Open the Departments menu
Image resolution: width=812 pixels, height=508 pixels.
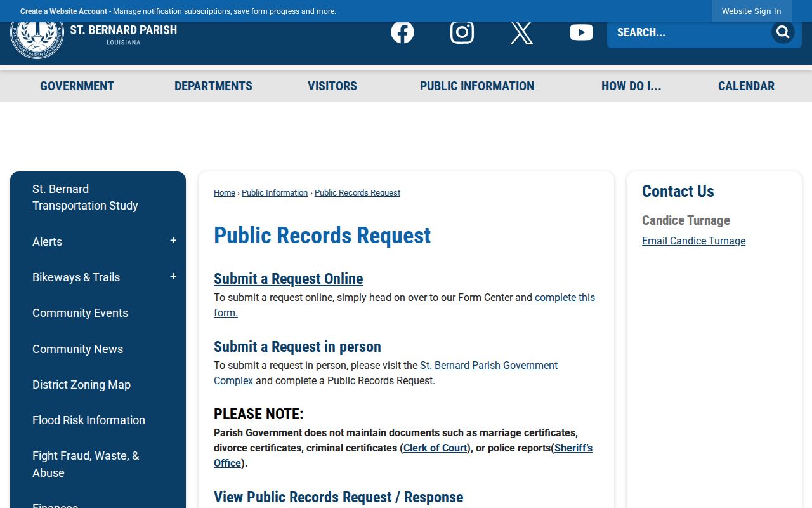click(213, 86)
